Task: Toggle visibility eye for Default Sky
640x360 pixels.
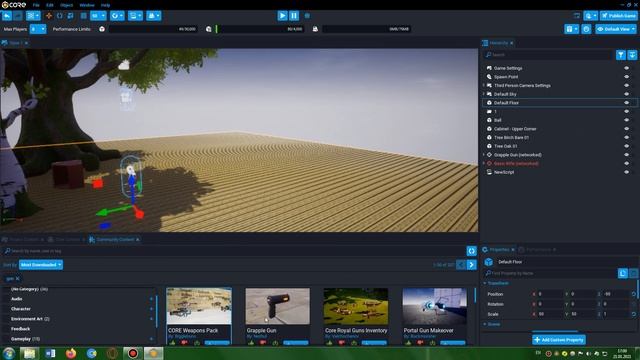Action: tap(627, 94)
